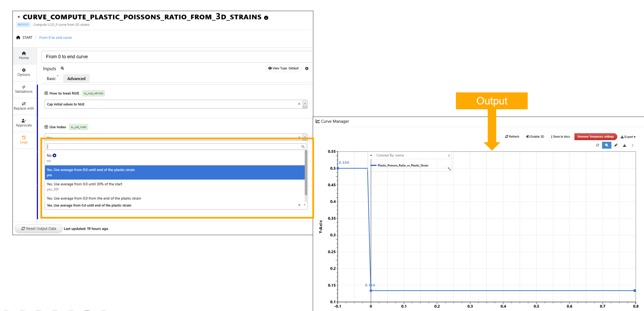Image resolution: width=644 pixels, height=311 pixels.
Task: Click Remove Temporary settings button
Action: 595,137
